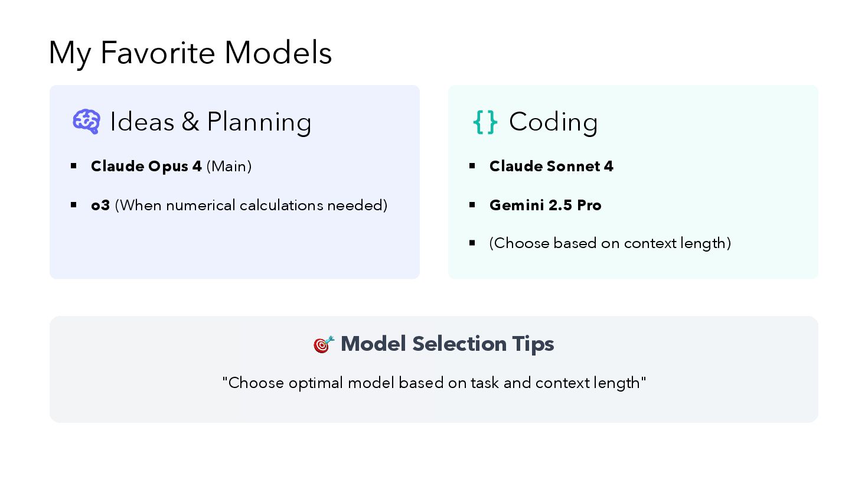Select the 'Claude Opus 4' text

(146, 166)
